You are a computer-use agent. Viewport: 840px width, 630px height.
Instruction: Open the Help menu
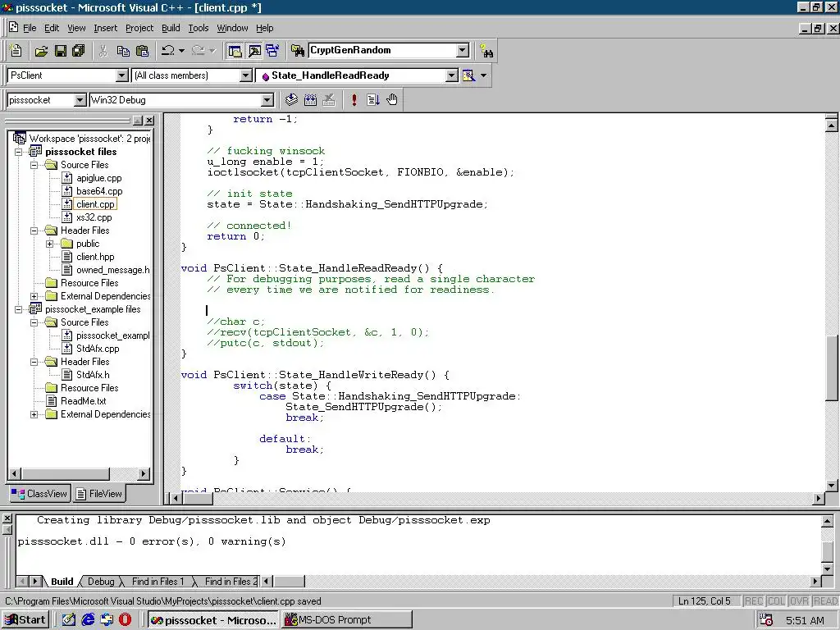[265, 28]
